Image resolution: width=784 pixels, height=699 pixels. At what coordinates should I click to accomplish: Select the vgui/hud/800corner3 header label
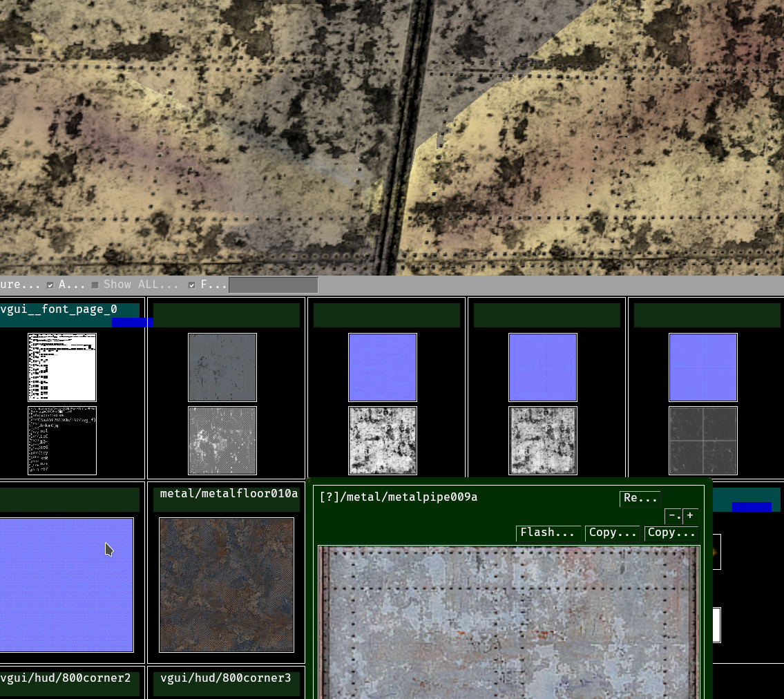225,678
